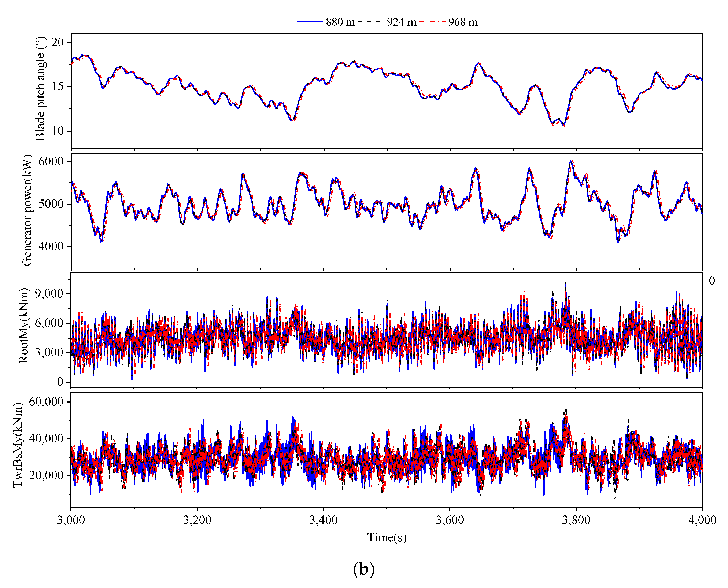Click the 3,600 x-axis tick label
The height and width of the screenshot is (588, 728).
[450, 520]
